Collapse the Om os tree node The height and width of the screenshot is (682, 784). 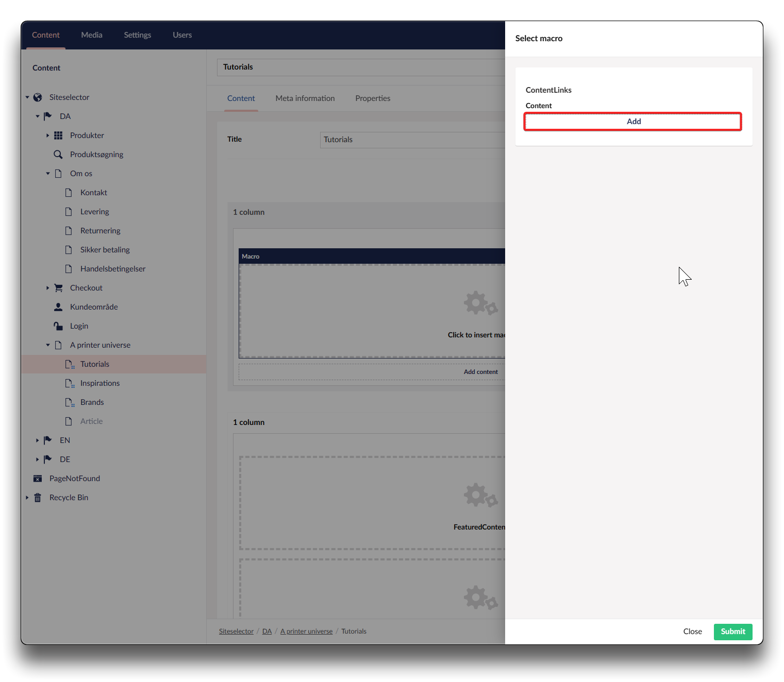[47, 174]
